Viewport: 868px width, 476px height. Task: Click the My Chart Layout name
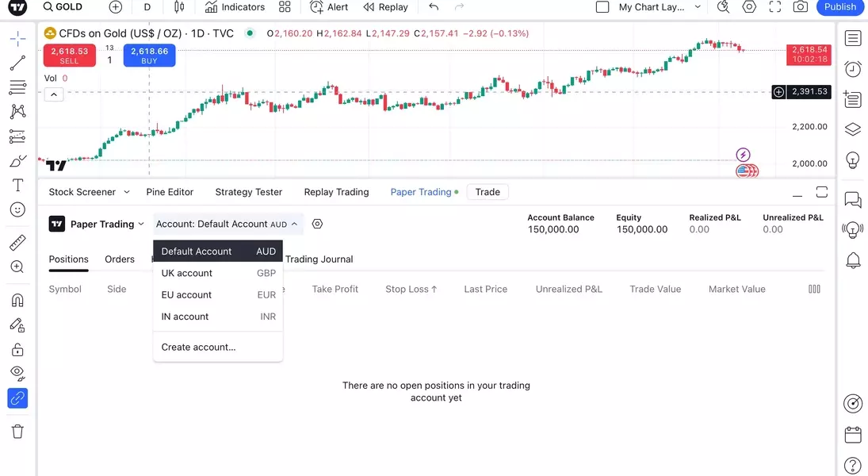[x=652, y=7]
